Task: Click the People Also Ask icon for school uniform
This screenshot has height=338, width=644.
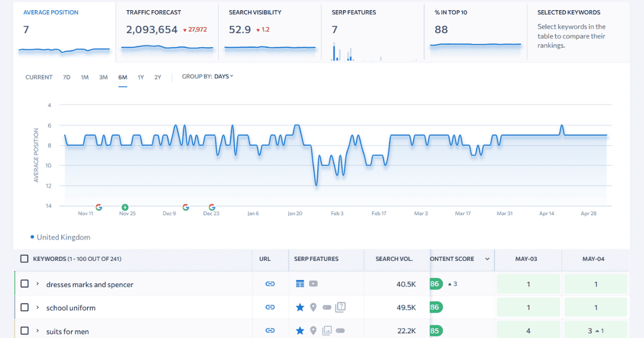Action: [x=340, y=307]
